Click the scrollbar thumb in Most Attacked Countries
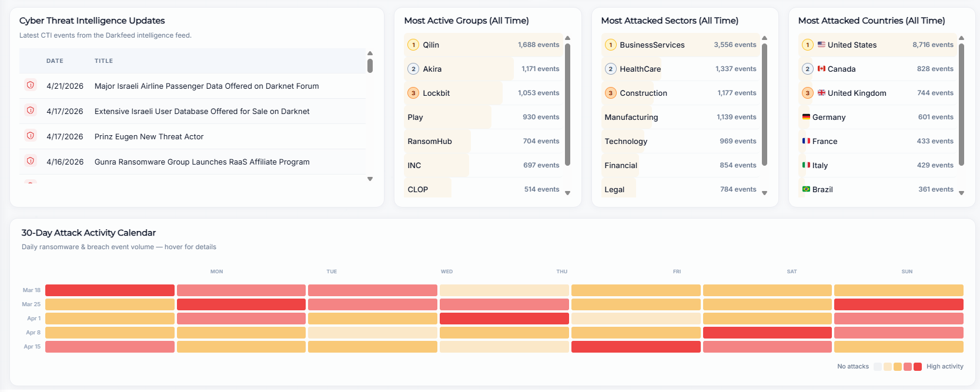Image resolution: width=980 pixels, height=392 pixels. pyautogui.click(x=961, y=105)
